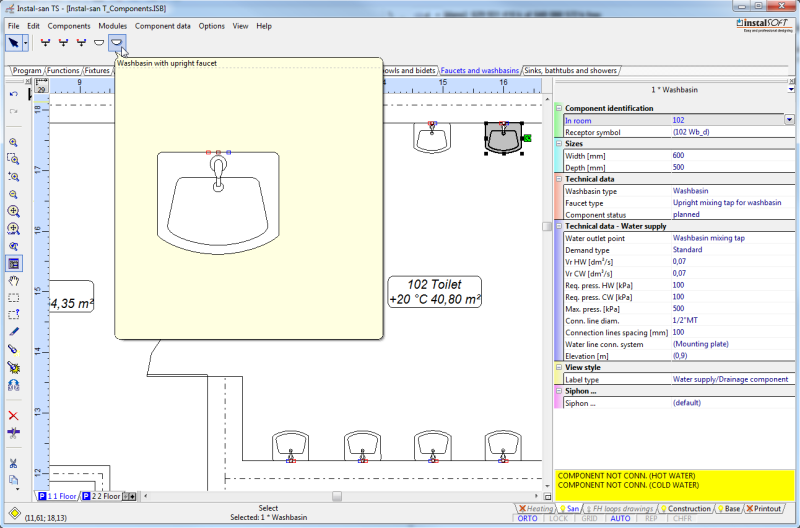
Task: Switch to the Functions toolbar tab
Action: click(x=63, y=70)
